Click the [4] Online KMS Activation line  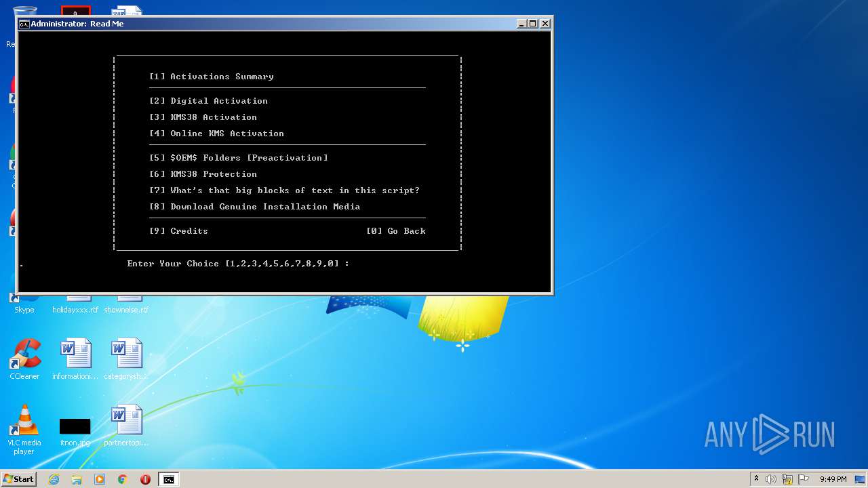[x=217, y=134]
